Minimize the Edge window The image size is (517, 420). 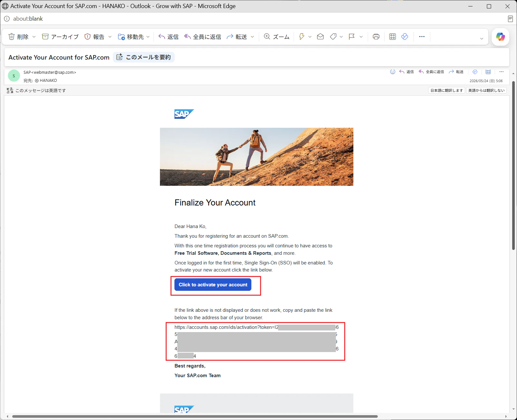(x=471, y=6)
